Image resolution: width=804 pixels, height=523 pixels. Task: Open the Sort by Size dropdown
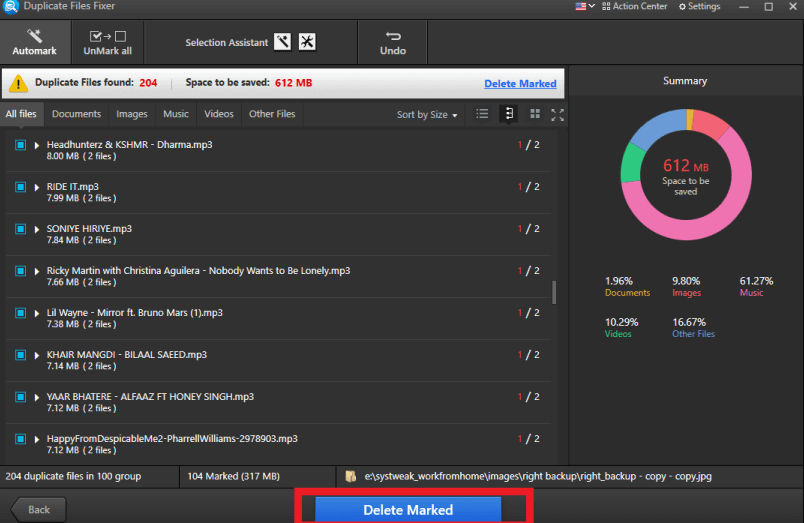(427, 115)
